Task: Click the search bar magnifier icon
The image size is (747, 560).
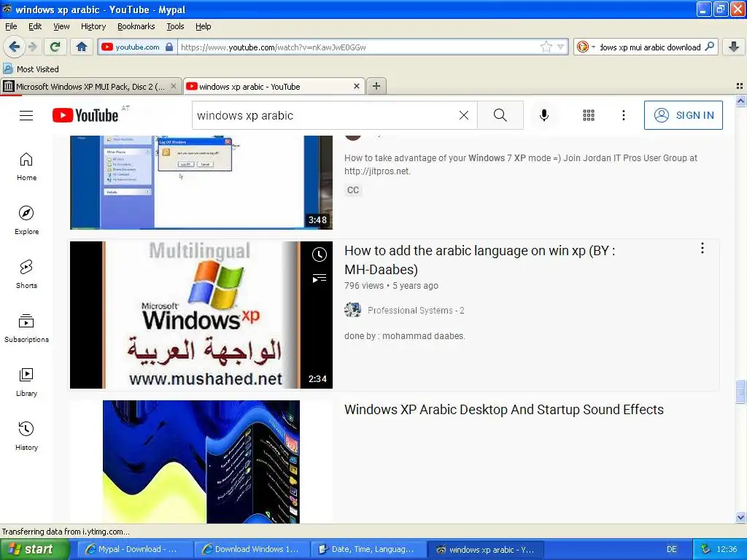Action: [709, 47]
